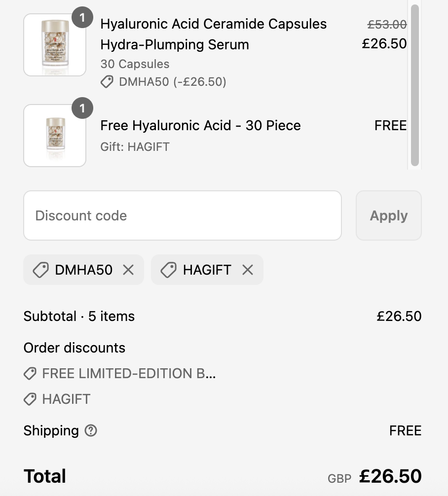448x496 pixels.
Task: Click the Hyaluronic Acid Ceramide Capsules product title
Action: [213, 34]
